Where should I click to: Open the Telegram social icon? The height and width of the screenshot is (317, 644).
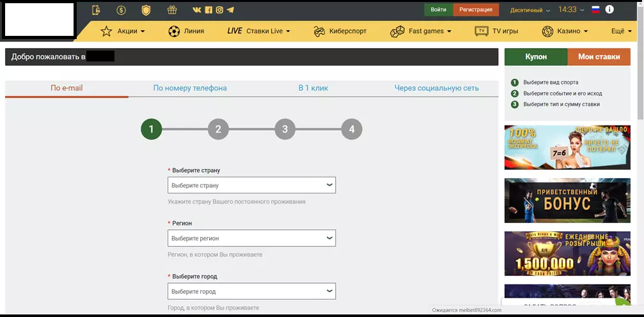[x=230, y=10]
